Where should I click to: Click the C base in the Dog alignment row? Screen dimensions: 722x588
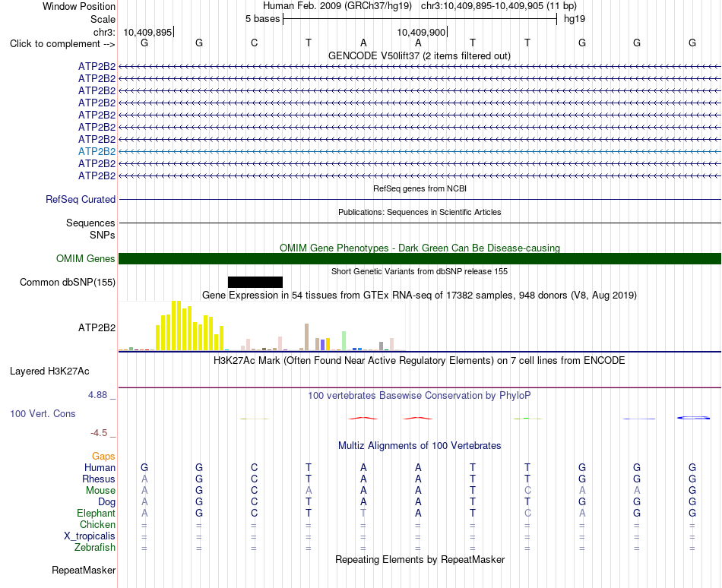tap(254, 502)
